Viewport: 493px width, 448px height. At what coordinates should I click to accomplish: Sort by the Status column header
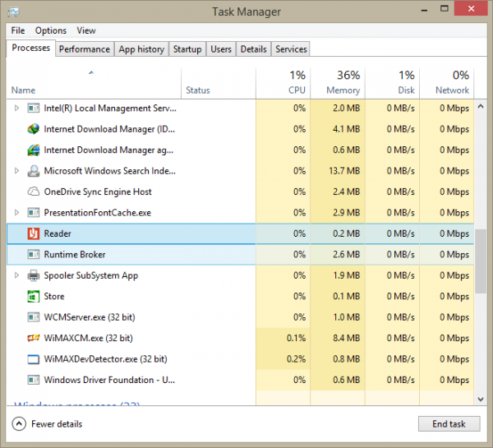[x=219, y=84]
